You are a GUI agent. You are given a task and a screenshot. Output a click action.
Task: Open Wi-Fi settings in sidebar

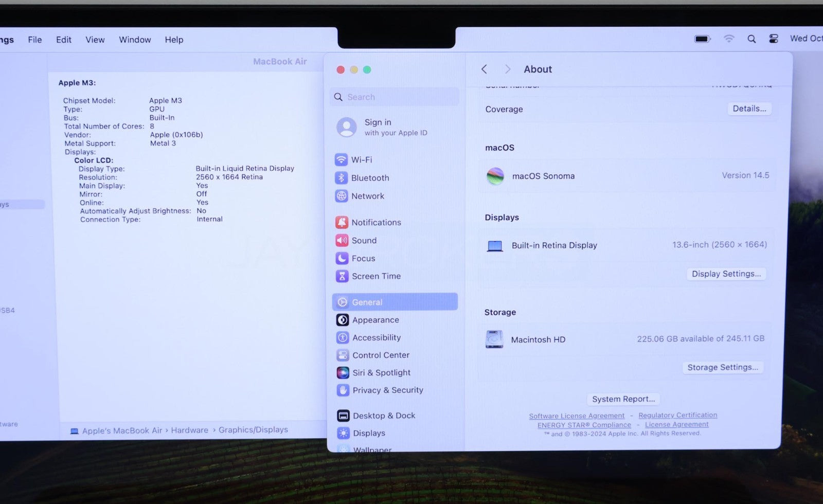click(x=361, y=160)
